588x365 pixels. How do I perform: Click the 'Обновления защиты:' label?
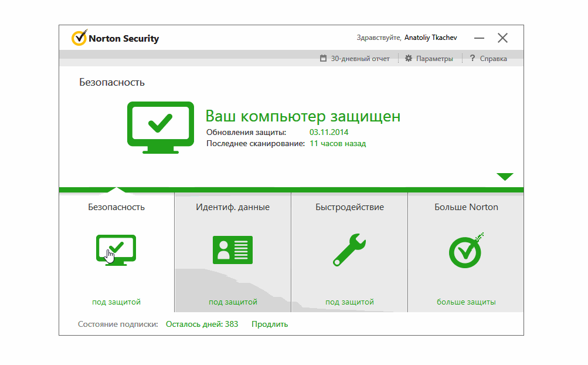click(246, 132)
